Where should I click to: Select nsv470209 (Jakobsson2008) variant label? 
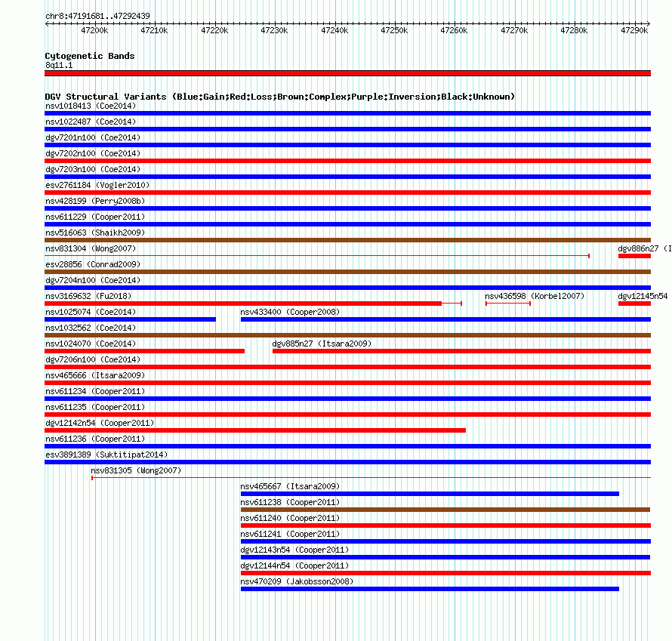click(x=297, y=581)
